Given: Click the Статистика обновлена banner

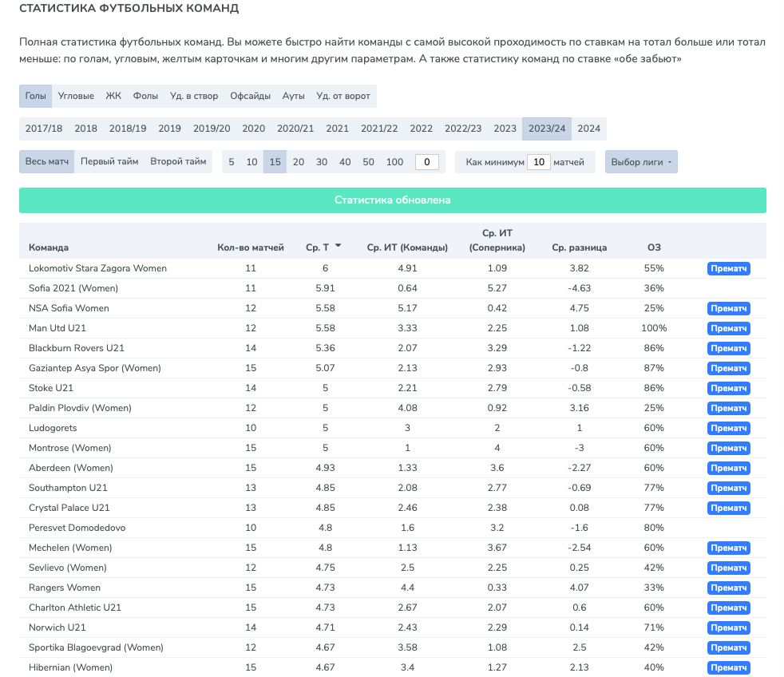Looking at the screenshot, I should tap(393, 200).
